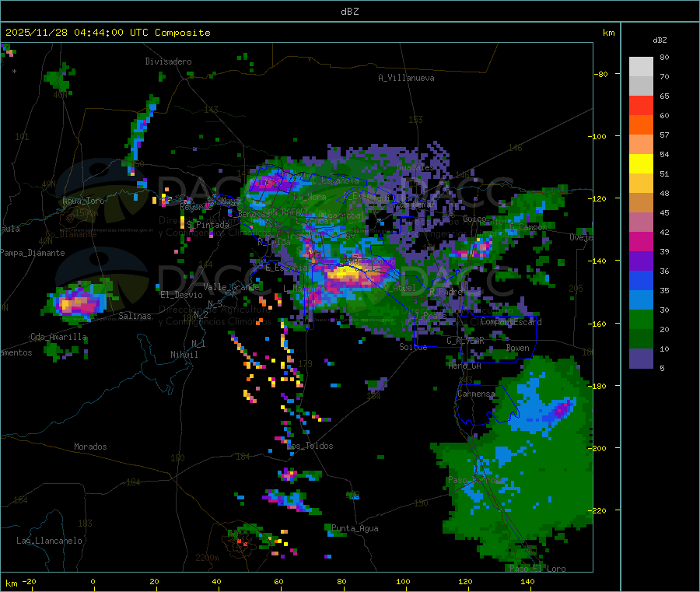Click the Cda_Amarilla place label

58,337
